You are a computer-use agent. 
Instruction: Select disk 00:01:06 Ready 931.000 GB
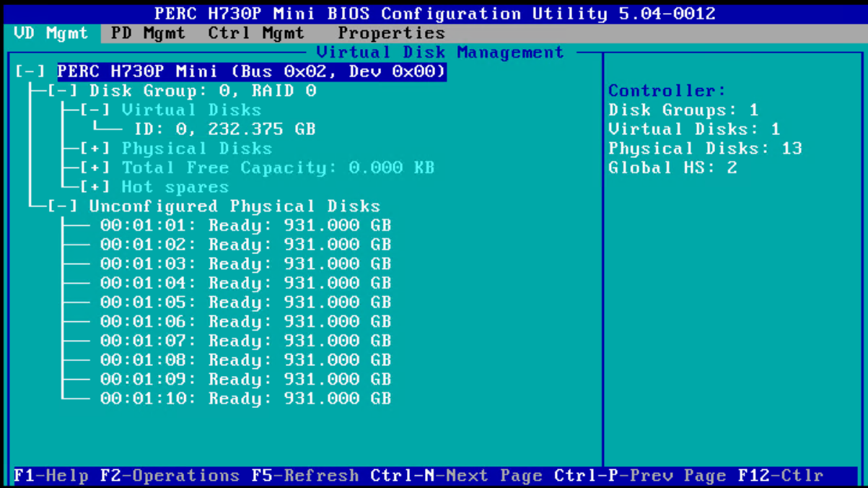pyautogui.click(x=245, y=321)
